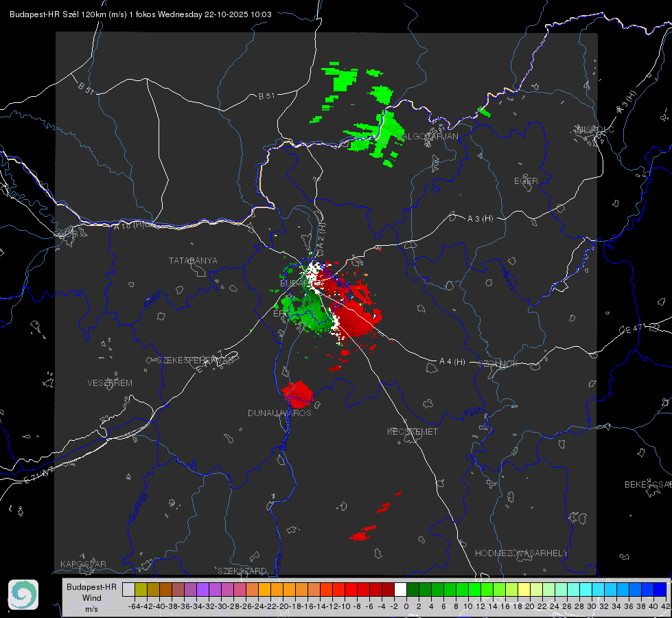
Task: Click the pale yellow swatch above legend value 18
Action: 524,589
